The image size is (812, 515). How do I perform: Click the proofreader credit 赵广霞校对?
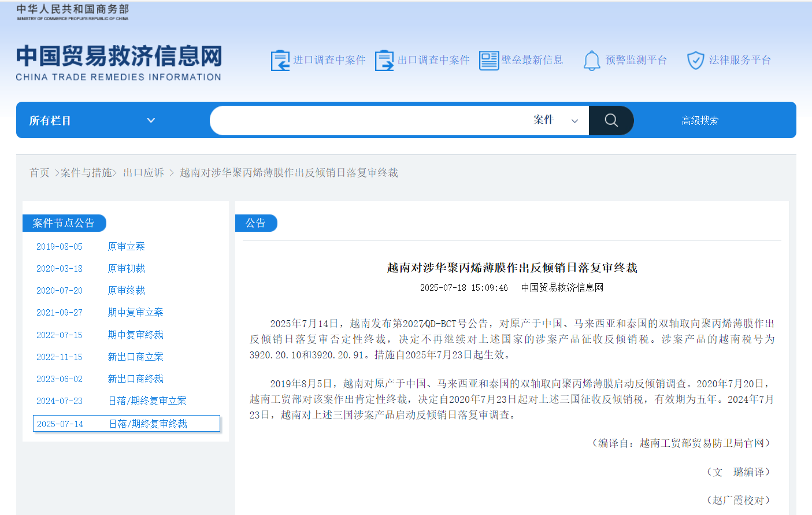click(x=739, y=501)
